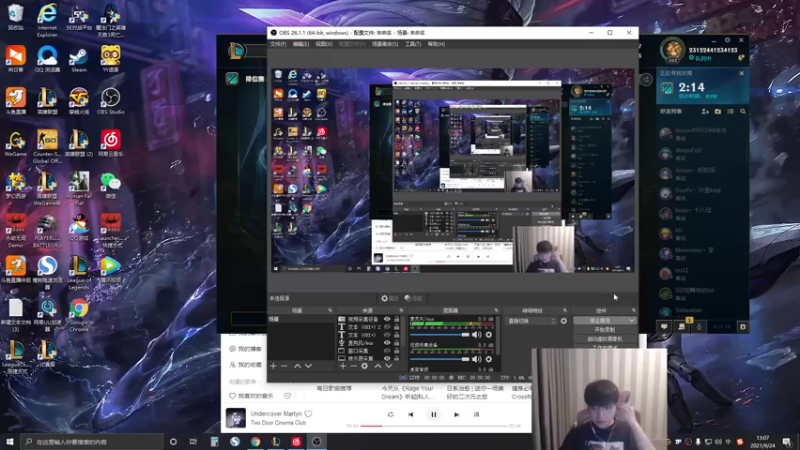Screen dimensions: 800x450
Task: Remove selected scene with minus icon
Action: click(284, 366)
